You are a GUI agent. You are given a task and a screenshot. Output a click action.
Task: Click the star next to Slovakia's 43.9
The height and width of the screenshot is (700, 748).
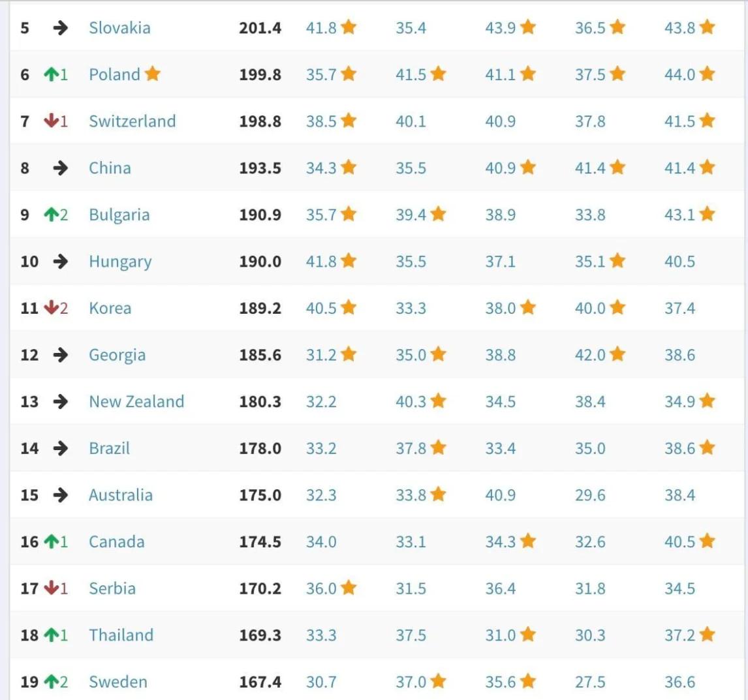coord(528,27)
